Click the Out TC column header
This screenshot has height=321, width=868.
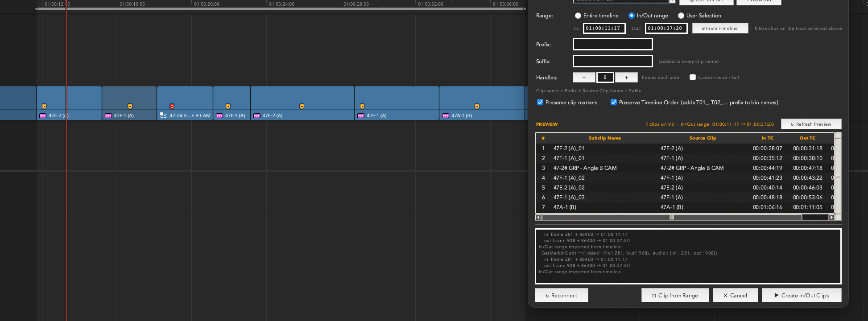pos(807,138)
